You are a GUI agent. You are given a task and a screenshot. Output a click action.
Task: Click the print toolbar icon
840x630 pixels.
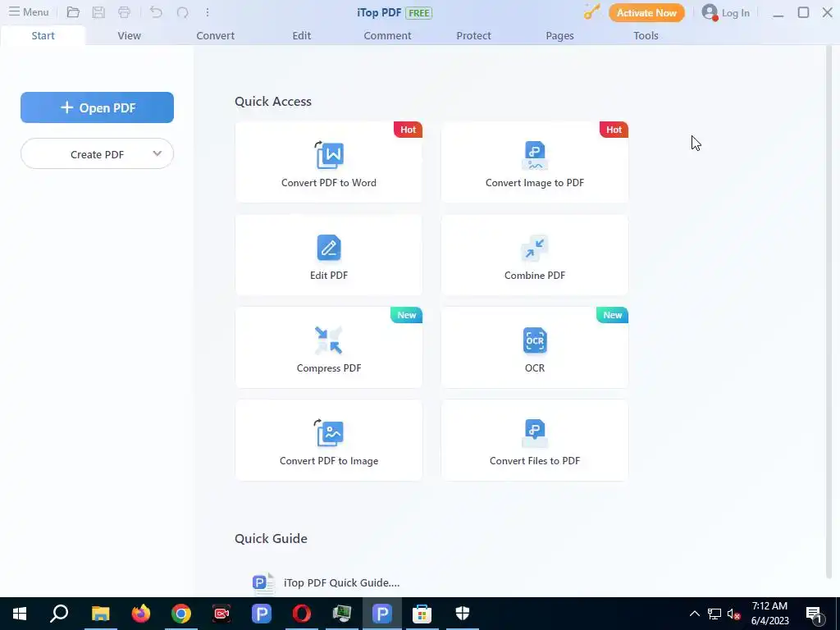[125, 11]
